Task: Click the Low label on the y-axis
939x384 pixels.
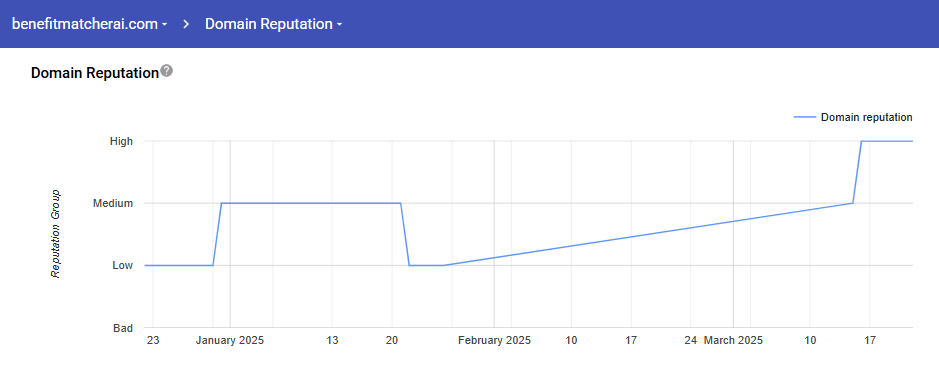Action: 122,265
